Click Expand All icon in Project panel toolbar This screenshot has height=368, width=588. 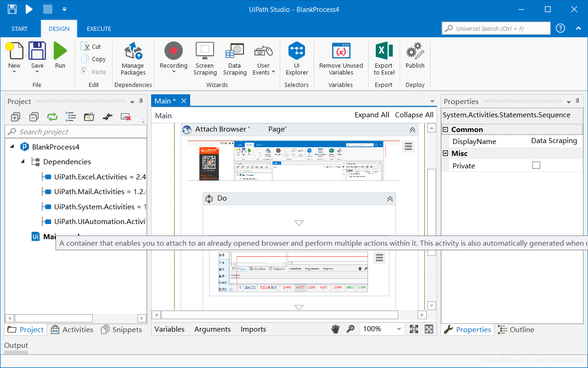click(16, 117)
